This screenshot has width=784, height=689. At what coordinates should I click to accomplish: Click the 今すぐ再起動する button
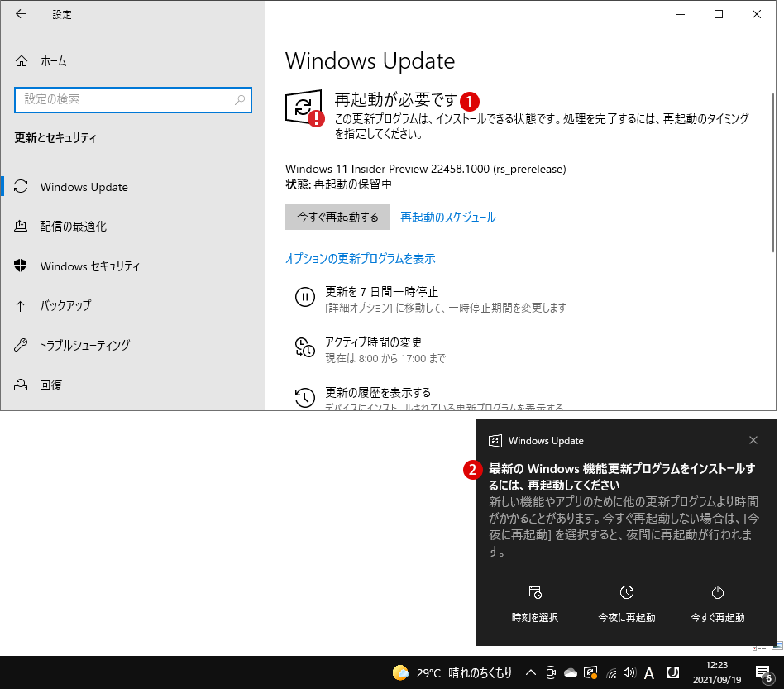pyautogui.click(x=337, y=217)
